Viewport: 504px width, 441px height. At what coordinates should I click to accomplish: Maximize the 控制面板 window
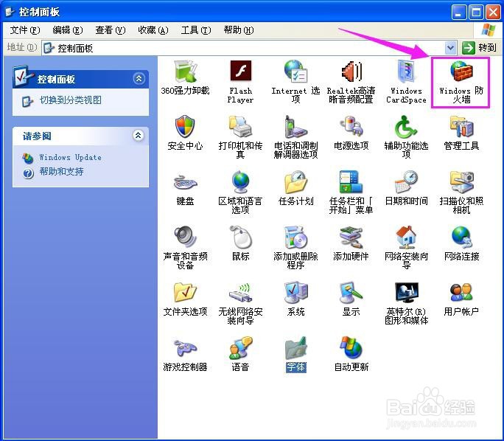476,13
